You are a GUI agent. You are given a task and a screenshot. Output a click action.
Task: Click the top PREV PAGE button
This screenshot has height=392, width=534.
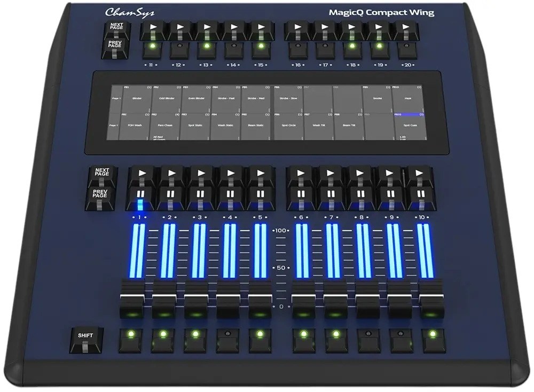[x=115, y=48]
